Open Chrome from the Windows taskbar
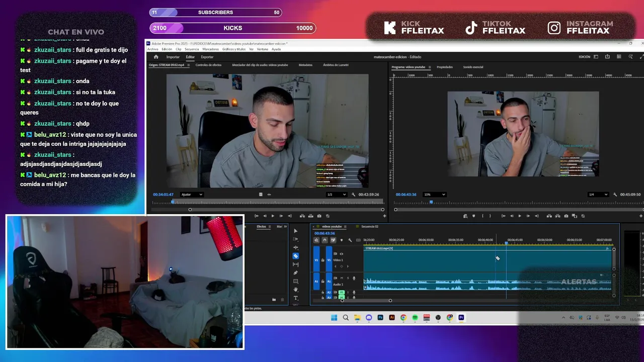The image size is (644, 362). [404, 318]
